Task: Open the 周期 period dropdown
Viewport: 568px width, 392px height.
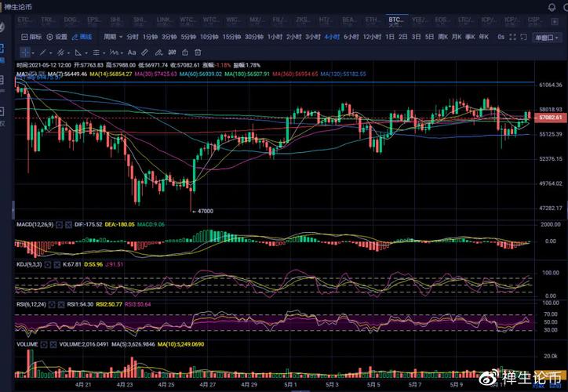Action: coord(112,37)
